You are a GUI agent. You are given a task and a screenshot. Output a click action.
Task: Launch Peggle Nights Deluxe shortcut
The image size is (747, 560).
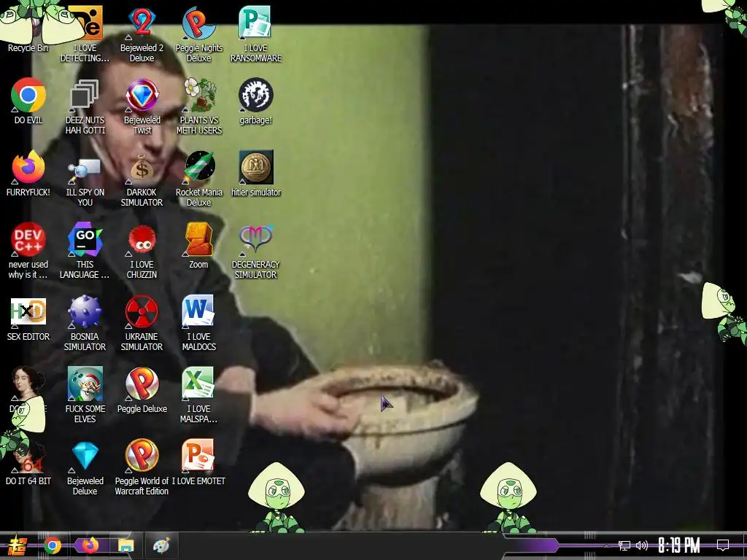click(x=198, y=34)
